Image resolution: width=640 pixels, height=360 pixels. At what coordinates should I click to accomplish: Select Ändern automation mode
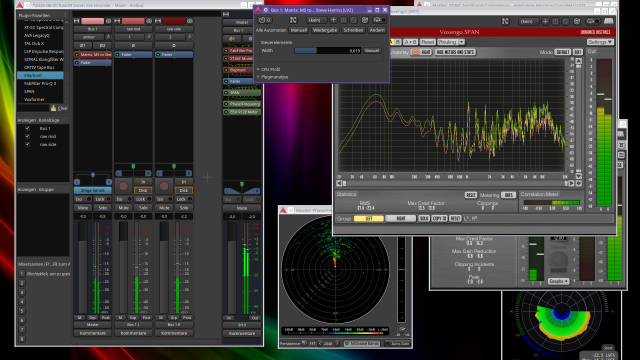pos(376,30)
